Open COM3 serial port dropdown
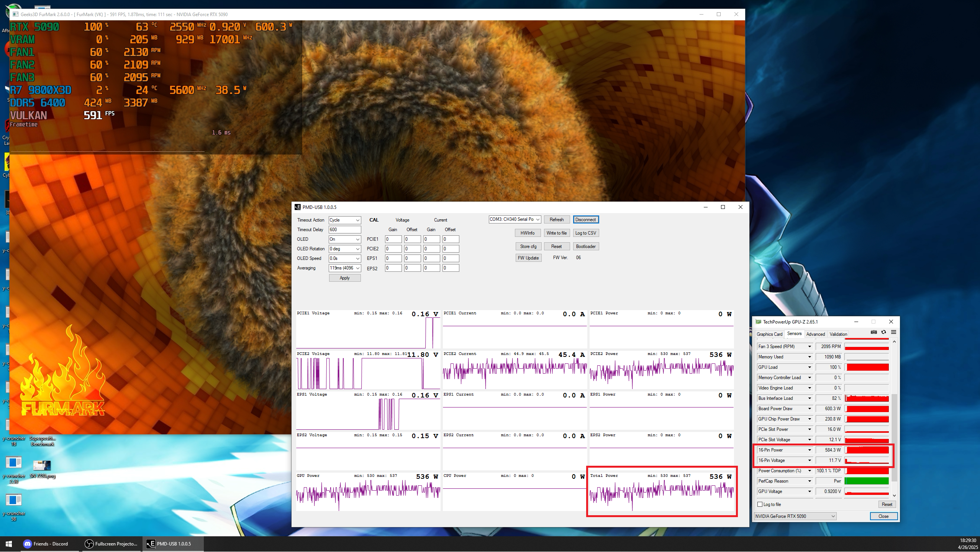980x552 pixels. pos(514,220)
